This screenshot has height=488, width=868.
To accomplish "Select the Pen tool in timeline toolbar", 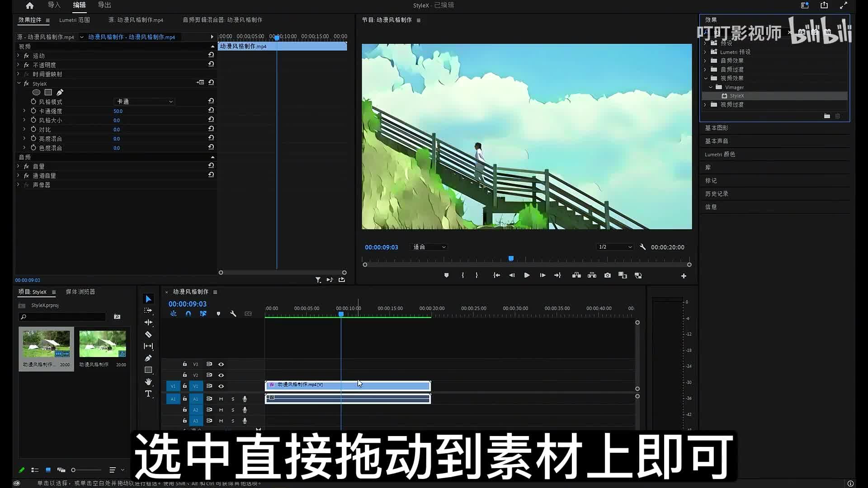I will (148, 358).
